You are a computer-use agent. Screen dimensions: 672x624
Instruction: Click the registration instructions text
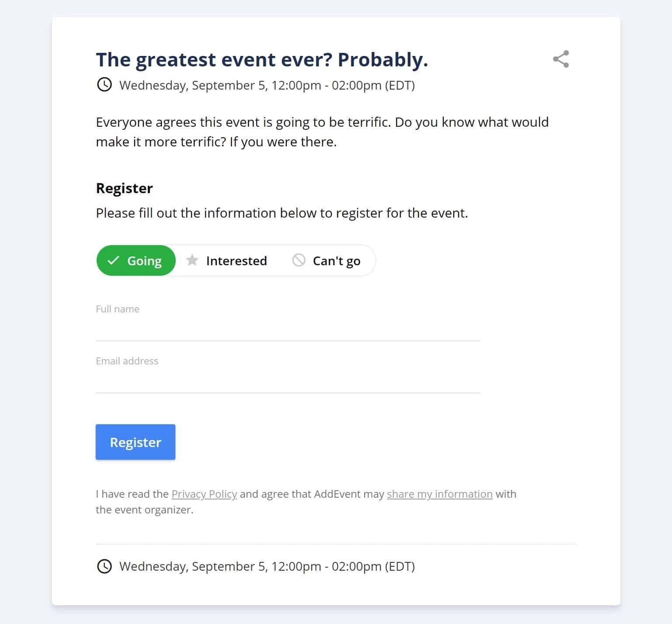[282, 213]
